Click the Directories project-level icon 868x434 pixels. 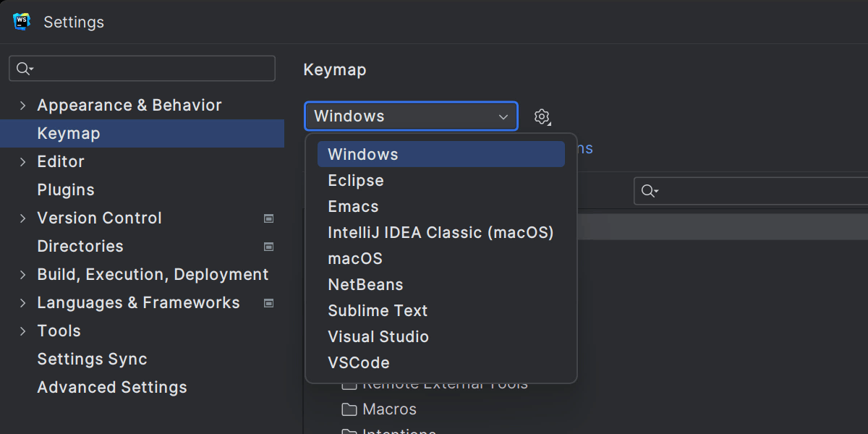pos(269,247)
